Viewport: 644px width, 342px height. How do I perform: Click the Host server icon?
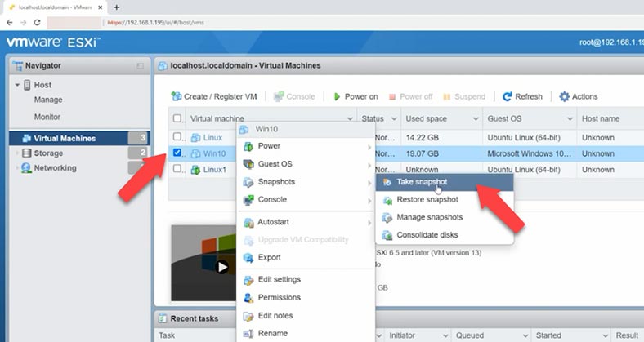[27, 85]
